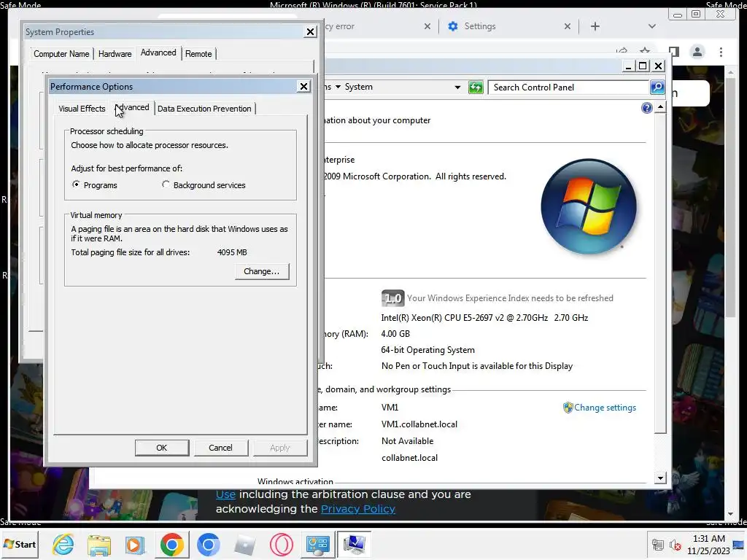Launch Opera browser from taskbar
Image resolution: width=747 pixels, height=560 pixels.
pyautogui.click(x=281, y=545)
